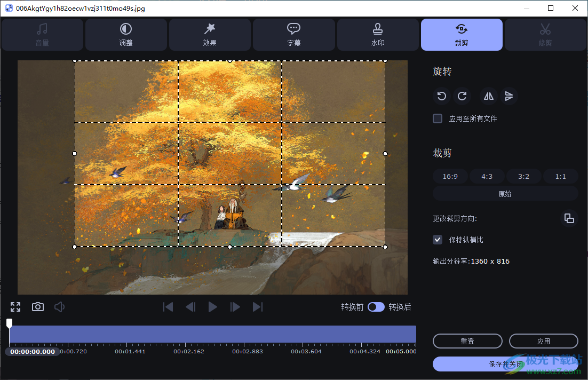Choose the 4:3 crop ratio

point(487,176)
